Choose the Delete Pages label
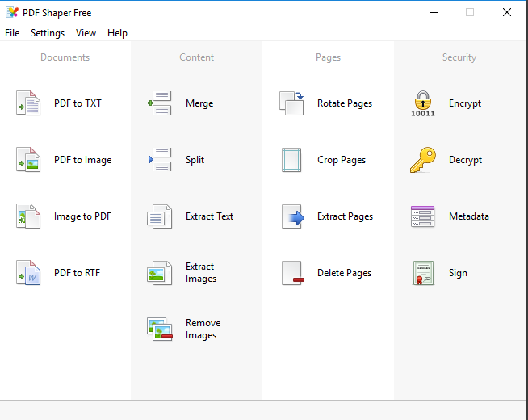This screenshot has height=420, width=528. tap(345, 273)
